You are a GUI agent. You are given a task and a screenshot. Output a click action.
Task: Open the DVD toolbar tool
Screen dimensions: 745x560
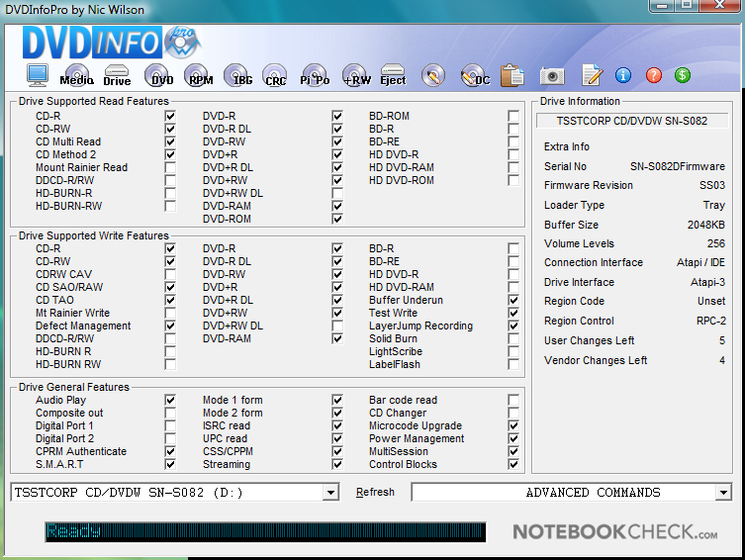[159, 75]
